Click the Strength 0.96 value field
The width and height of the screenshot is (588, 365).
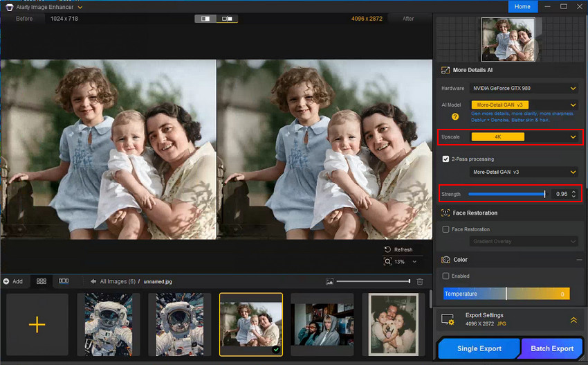(562, 194)
